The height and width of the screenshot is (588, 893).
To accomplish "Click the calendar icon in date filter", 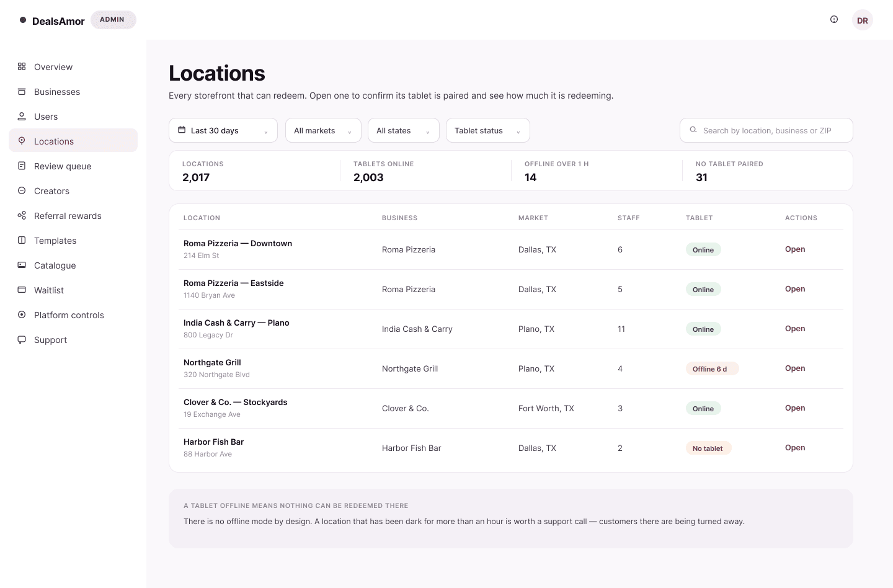I will tap(182, 130).
